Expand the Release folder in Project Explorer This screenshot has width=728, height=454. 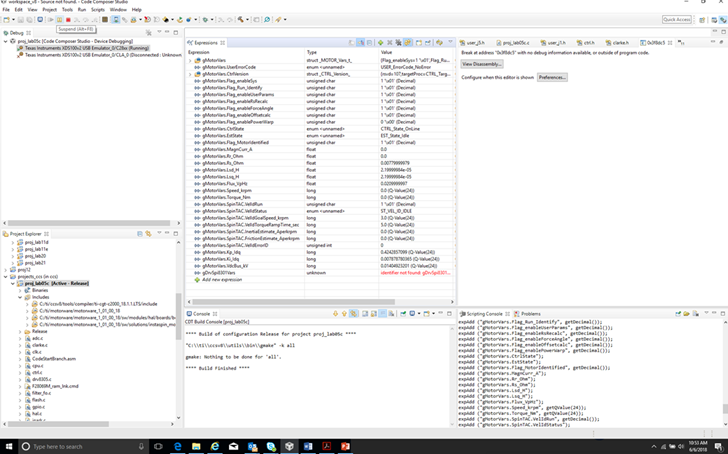tap(20, 331)
